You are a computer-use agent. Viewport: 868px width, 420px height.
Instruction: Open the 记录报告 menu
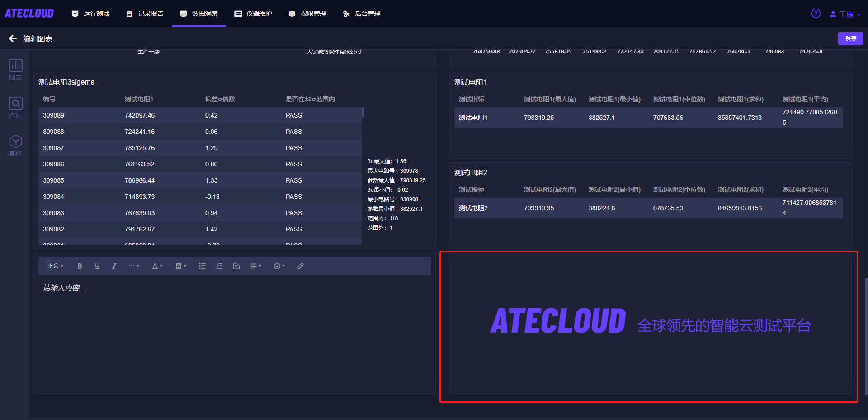[x=145, y=14]
